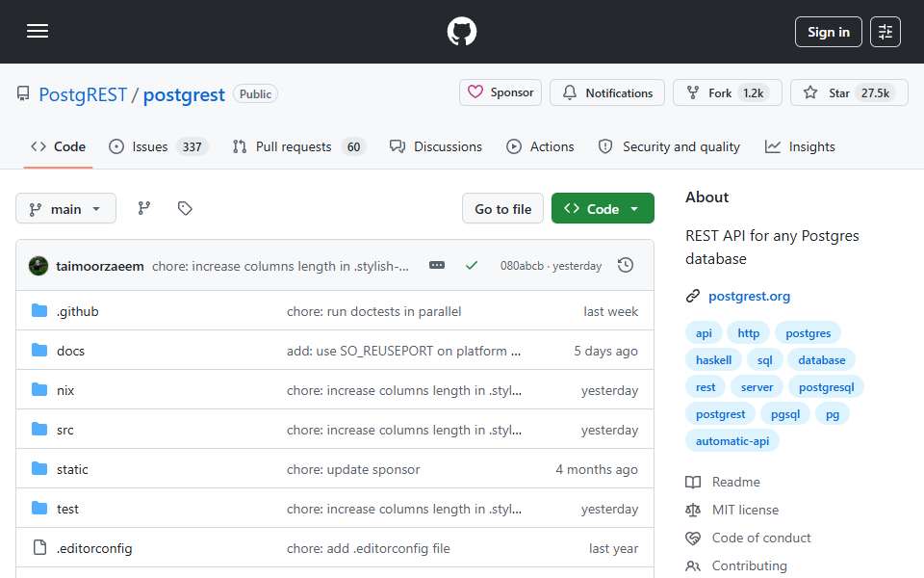Open the Discussions tab
Screen dimensions: 924x578
436,146
